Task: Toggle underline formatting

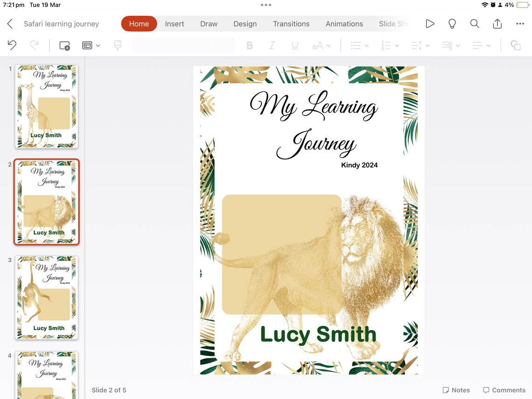Action: 295,45
